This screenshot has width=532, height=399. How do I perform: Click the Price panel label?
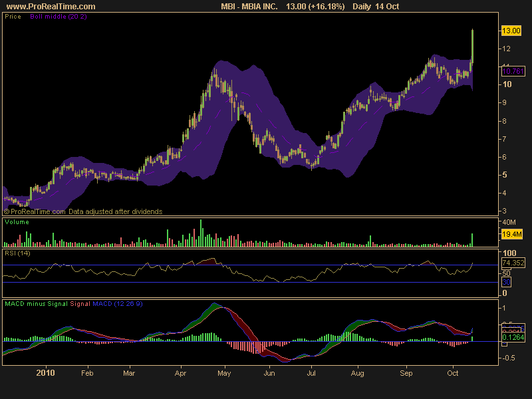point(13,16)
